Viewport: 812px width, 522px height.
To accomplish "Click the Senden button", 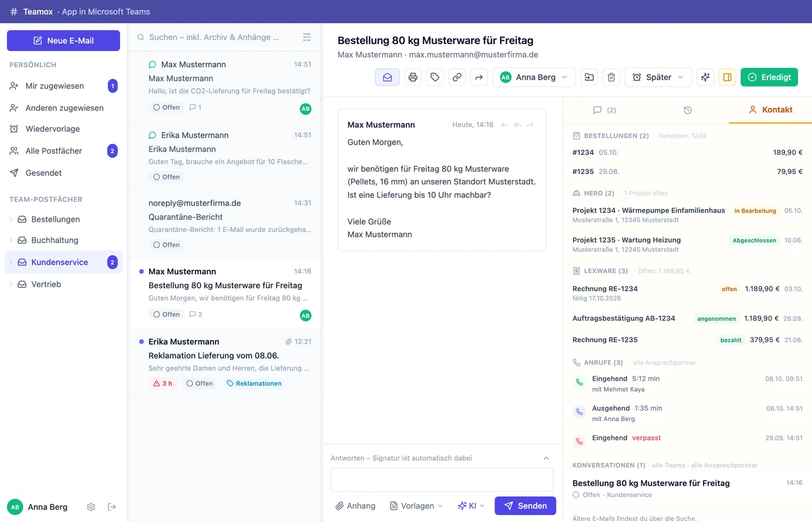I will 525,506.
